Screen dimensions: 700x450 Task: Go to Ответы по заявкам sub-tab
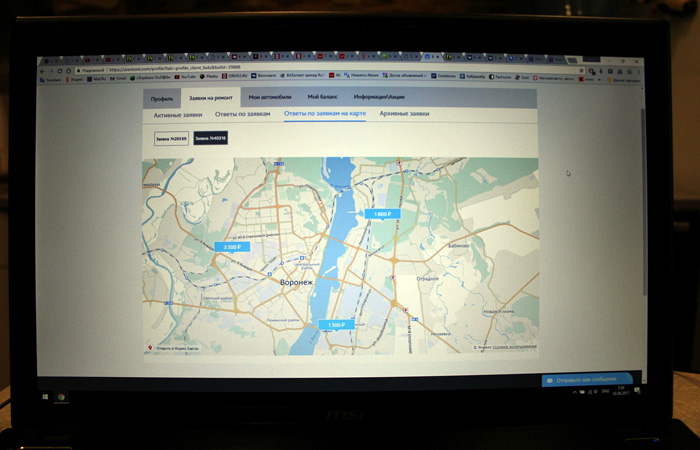point(242,114)
